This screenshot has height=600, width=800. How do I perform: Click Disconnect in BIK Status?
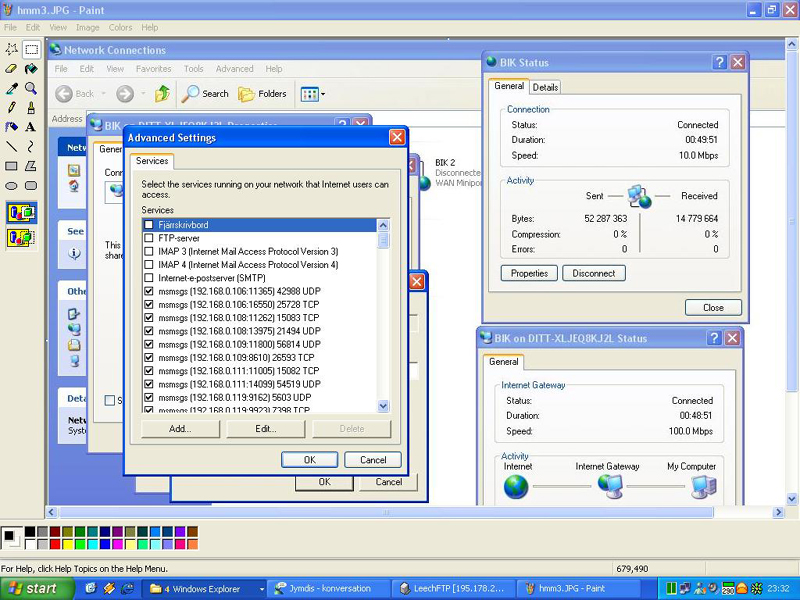coord(594,273)
